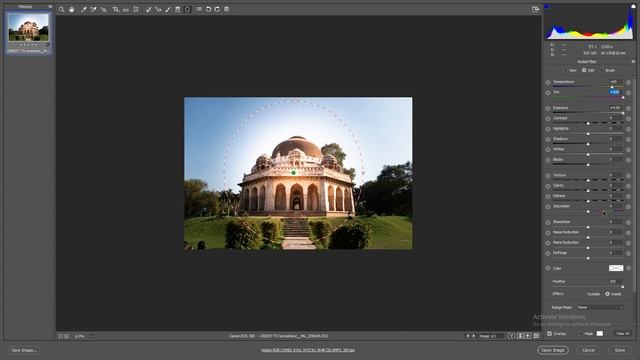Open the Preferences dialog icon
The image size is (640, 360).
click(199, 9)
